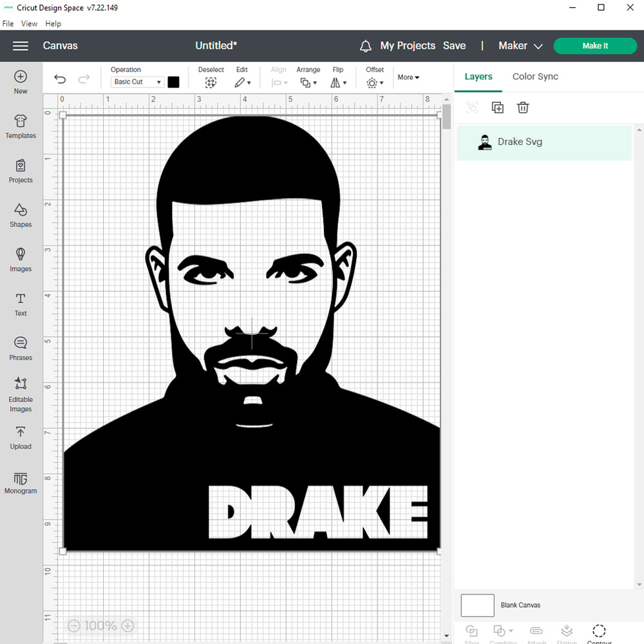
Task: Expand the Operation Basic Cut dropdown
Action: [x=137, y=82]
